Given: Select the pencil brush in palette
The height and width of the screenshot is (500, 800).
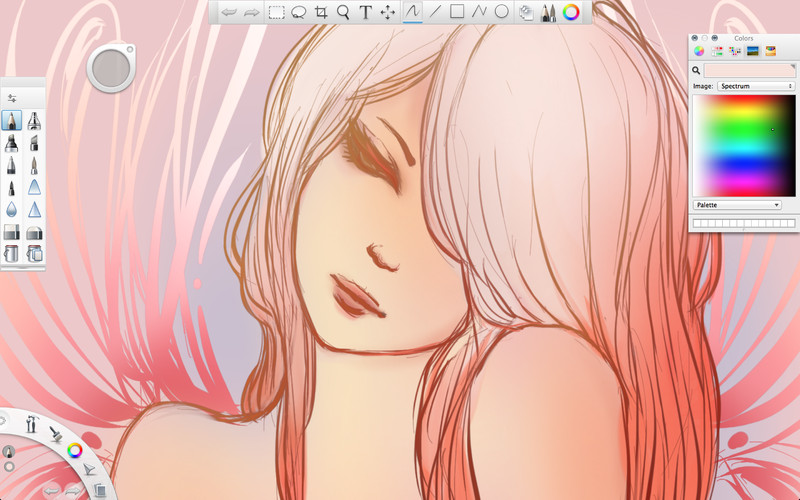Looking at the screenshot, I should [x=11, y=121].
